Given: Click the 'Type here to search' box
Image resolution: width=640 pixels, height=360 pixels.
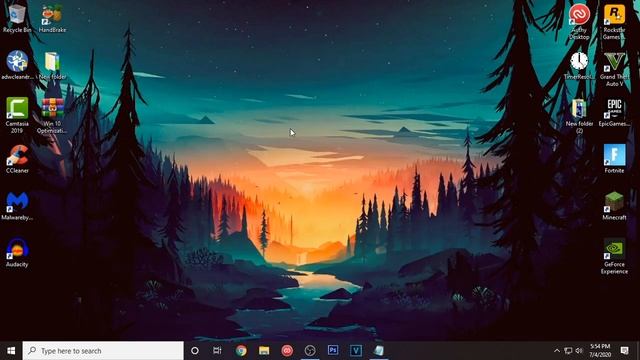Looking at the screenshot, I should (x=103, y=351).
